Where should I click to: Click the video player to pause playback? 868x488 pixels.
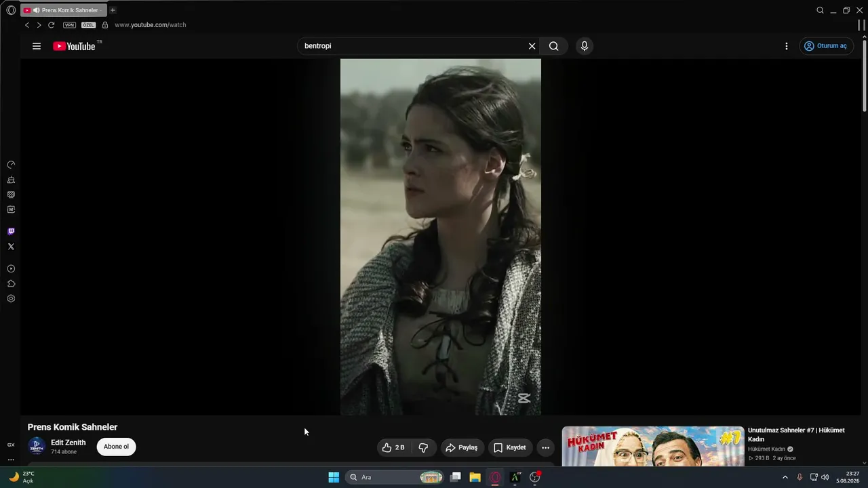[441, 237]
